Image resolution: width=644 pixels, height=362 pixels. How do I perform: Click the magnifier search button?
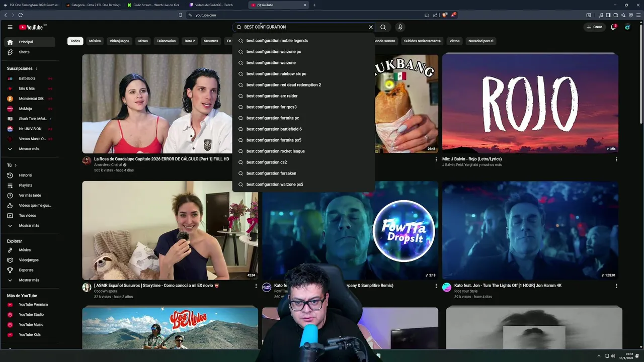383,27
